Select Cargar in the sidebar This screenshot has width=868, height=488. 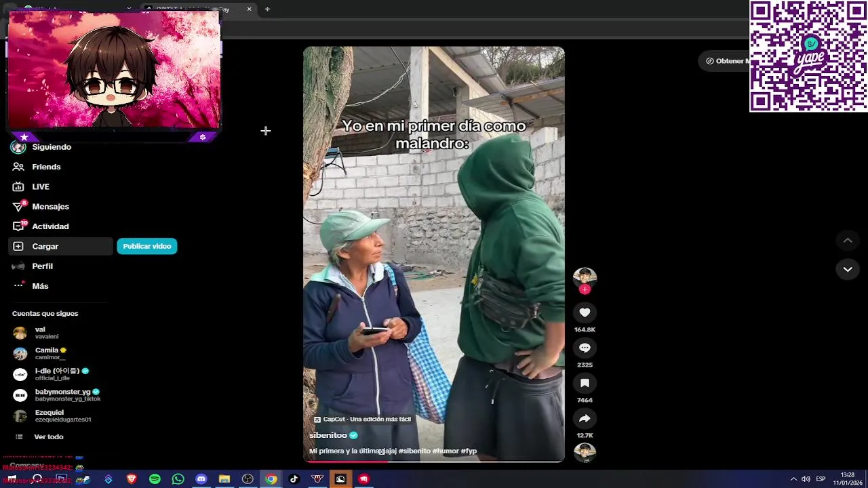pyautogui.click(x=60, y=246)
